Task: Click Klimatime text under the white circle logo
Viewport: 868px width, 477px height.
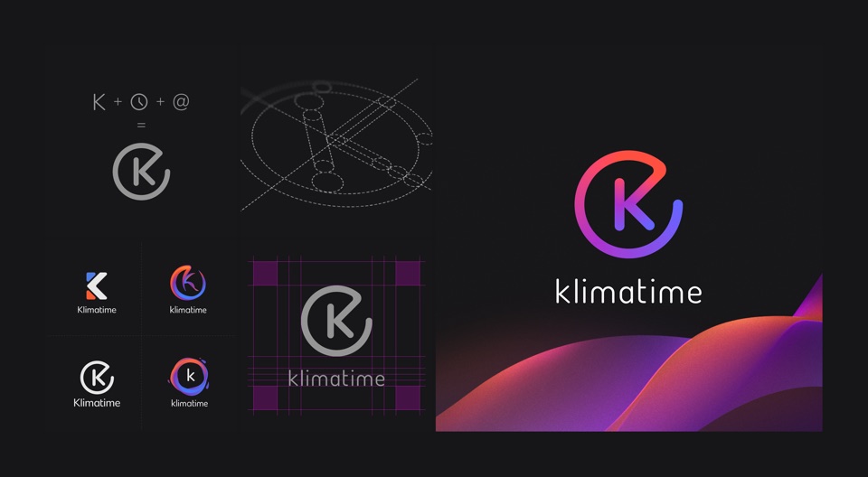Action: [97, 403]
